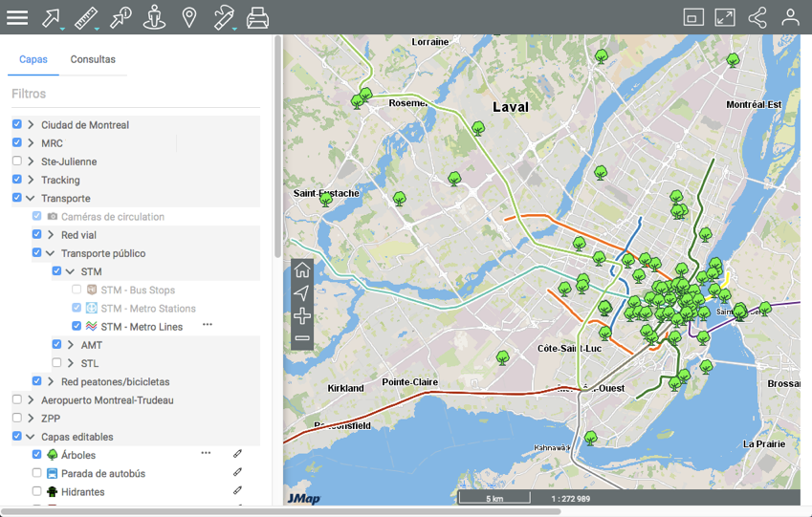Choose the info identify tool
Image resolution: width=812 pixels, height=517 pixels.
tap(121, 17)
